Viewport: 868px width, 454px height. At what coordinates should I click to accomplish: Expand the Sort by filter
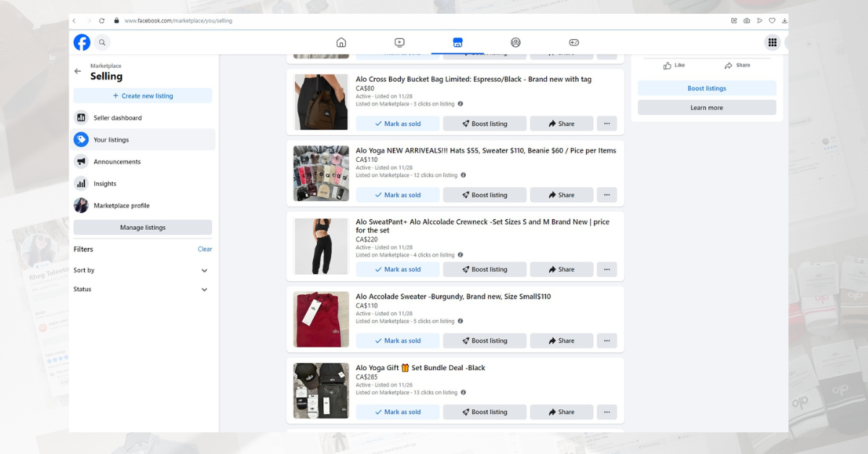(142, 270)
